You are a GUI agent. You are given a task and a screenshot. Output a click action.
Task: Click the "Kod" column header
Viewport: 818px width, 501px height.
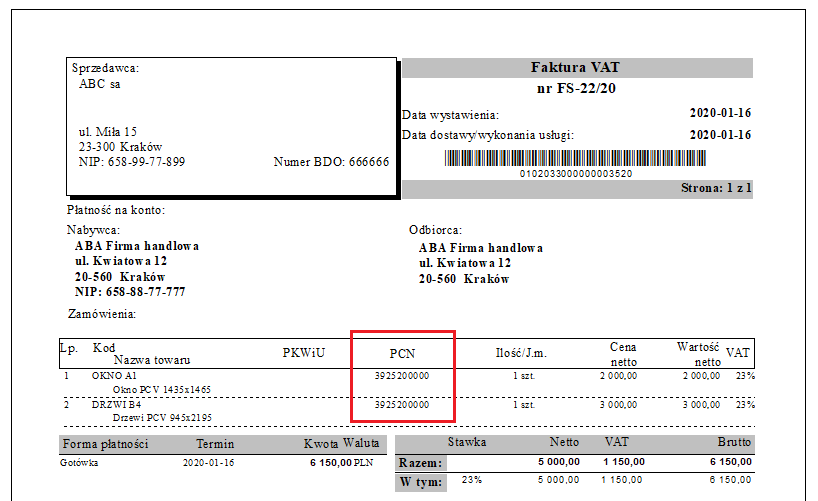[104, 348]
